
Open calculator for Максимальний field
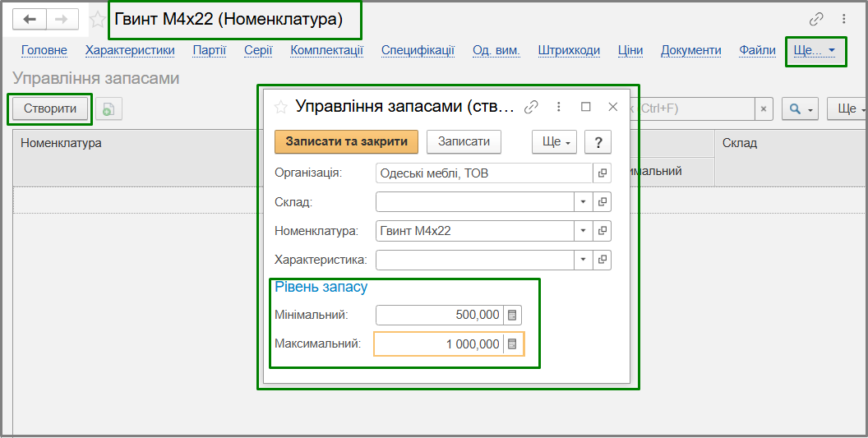512,343
